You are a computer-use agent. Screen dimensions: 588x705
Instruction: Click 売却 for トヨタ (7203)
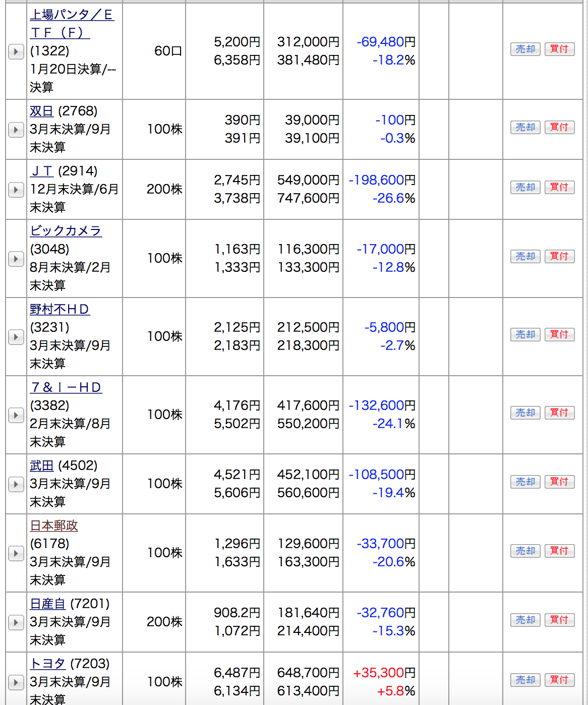[525, 680]
